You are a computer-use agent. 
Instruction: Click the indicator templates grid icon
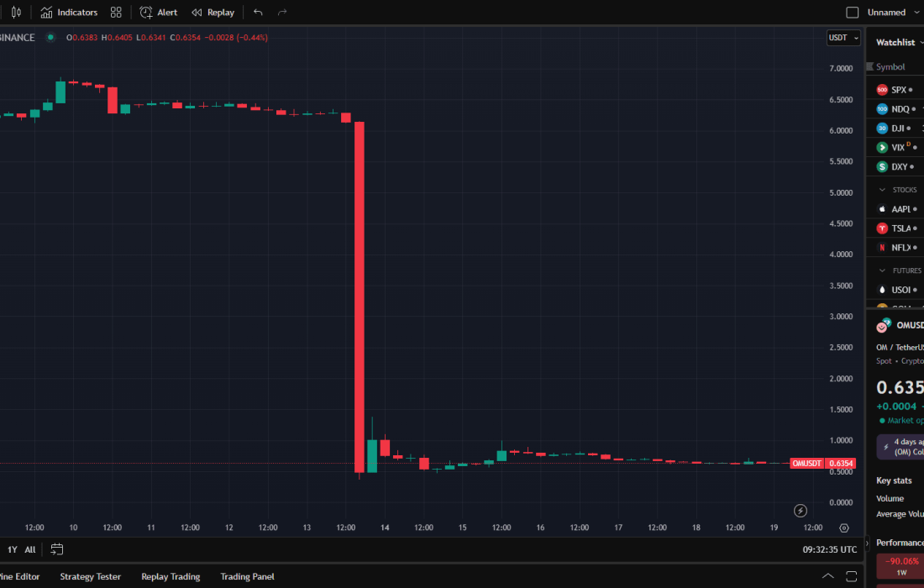115,12
